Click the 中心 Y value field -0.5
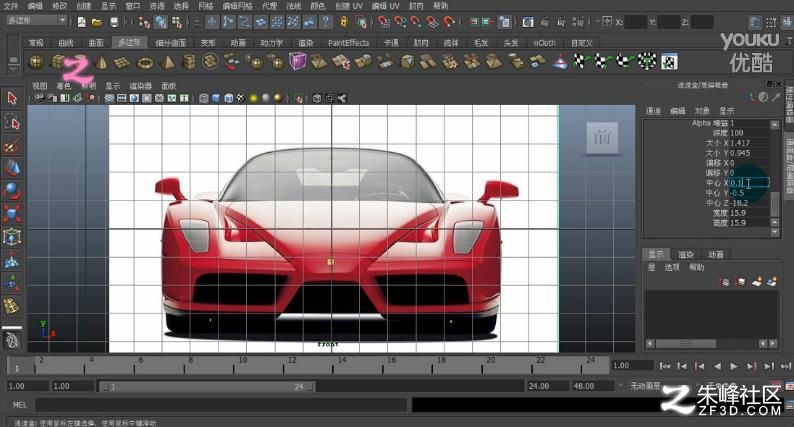794x427 pixels. pos(749,193)
